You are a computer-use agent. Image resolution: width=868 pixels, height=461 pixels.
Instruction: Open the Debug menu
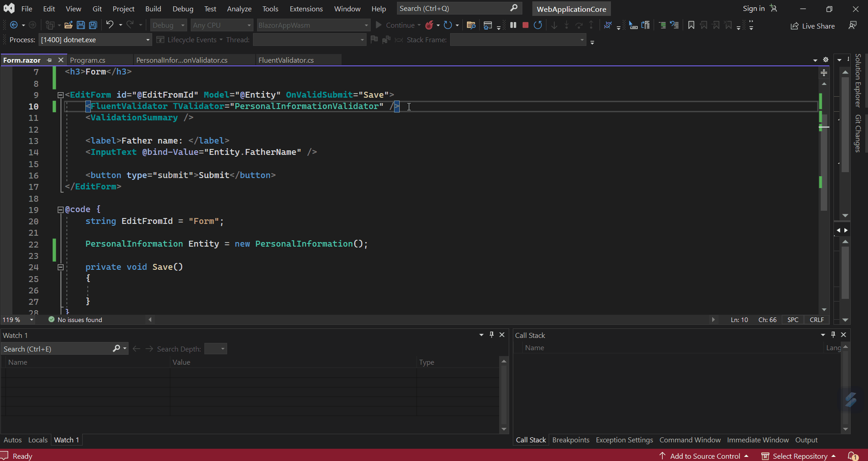pos(183,8)
